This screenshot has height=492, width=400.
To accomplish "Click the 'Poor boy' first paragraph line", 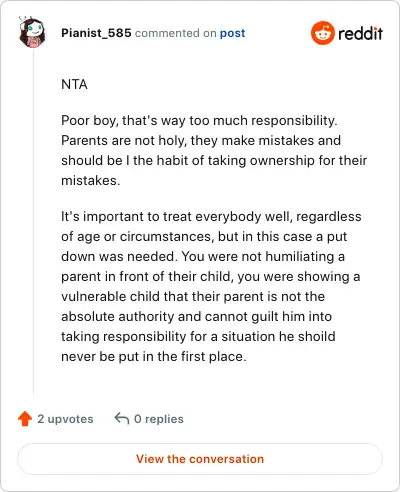I will click(199, 121).
